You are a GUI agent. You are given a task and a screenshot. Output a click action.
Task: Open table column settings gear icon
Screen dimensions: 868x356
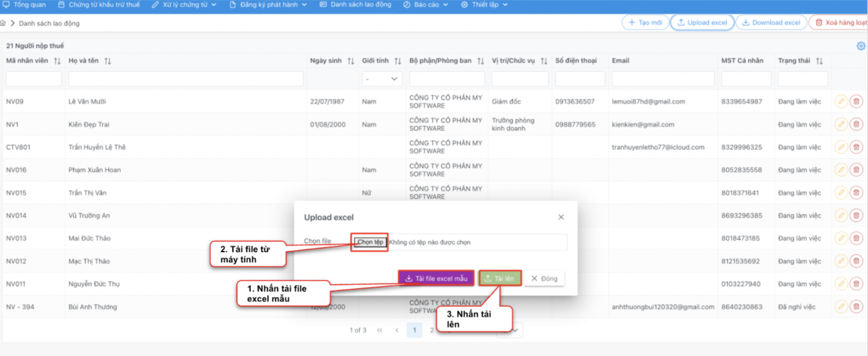pos(861,46)
